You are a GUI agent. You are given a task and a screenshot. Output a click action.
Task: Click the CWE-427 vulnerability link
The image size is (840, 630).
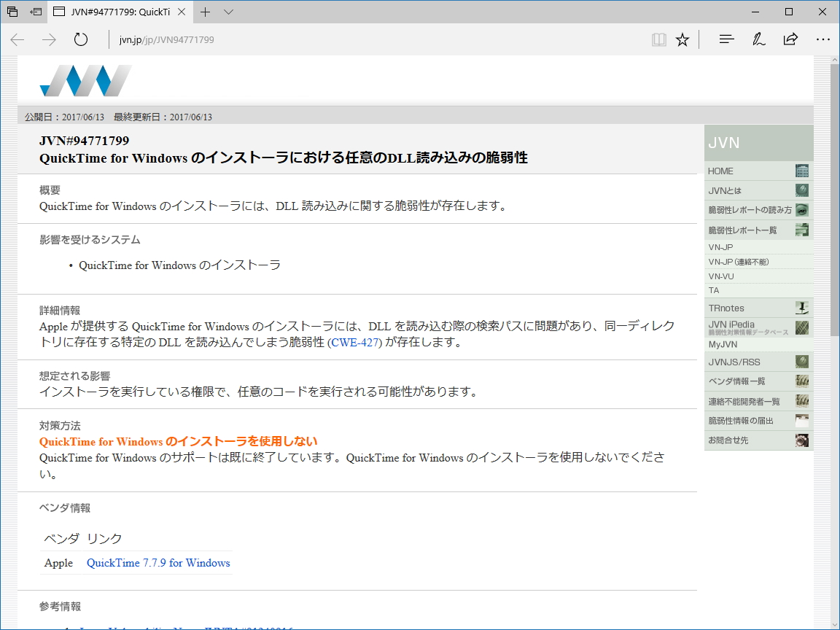354,342
